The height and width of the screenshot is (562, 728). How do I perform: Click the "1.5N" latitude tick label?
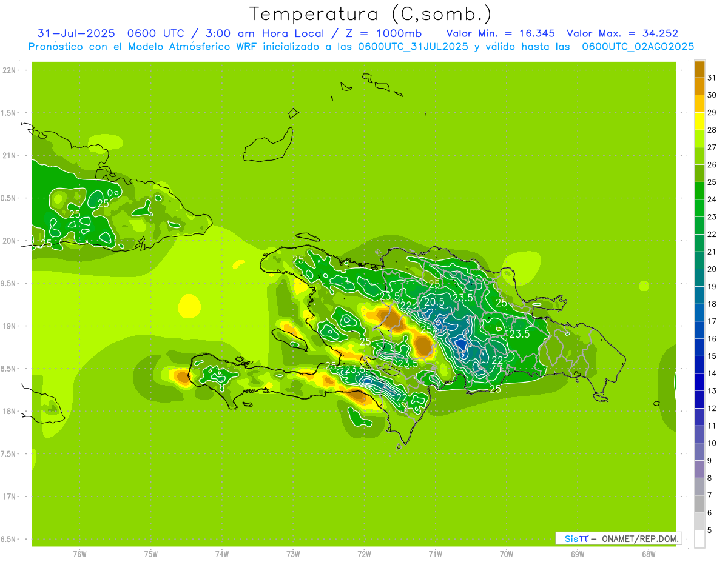9,113
